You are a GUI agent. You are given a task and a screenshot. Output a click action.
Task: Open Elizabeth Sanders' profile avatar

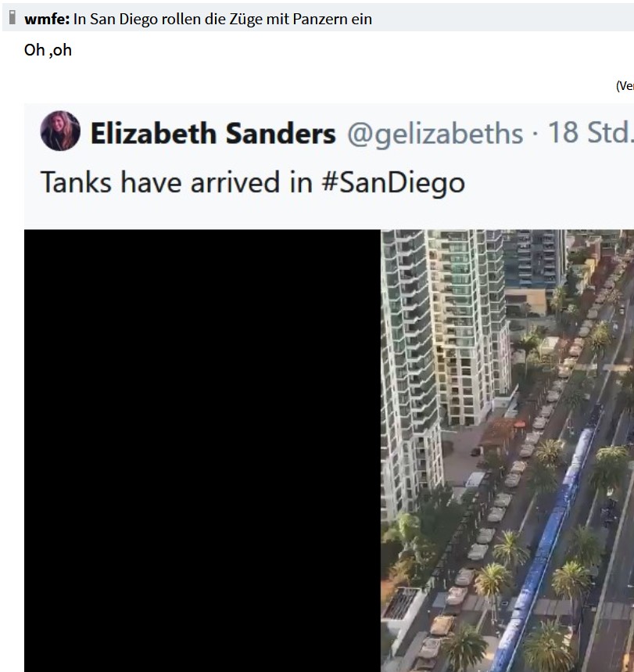click(60, 131)
